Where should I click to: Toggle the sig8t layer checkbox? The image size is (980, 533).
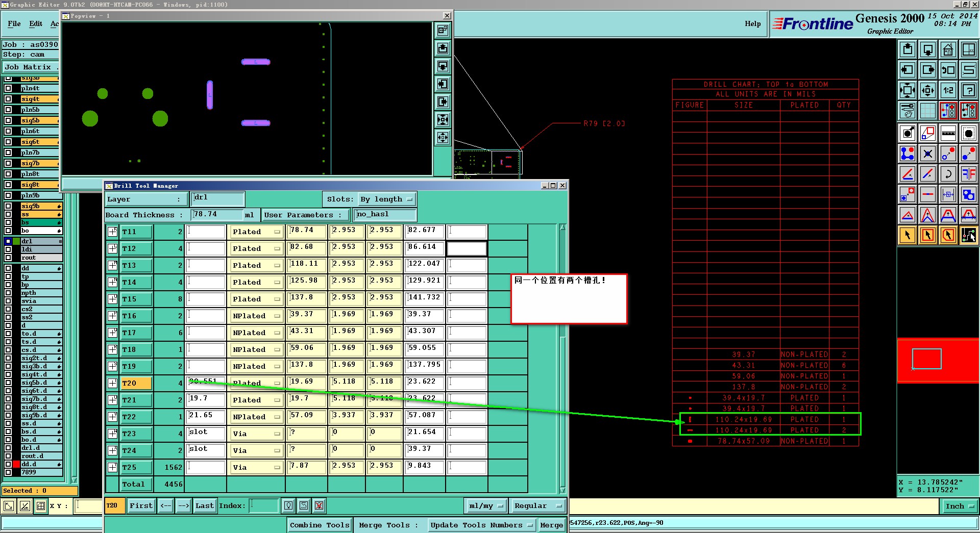pos(8,185)
